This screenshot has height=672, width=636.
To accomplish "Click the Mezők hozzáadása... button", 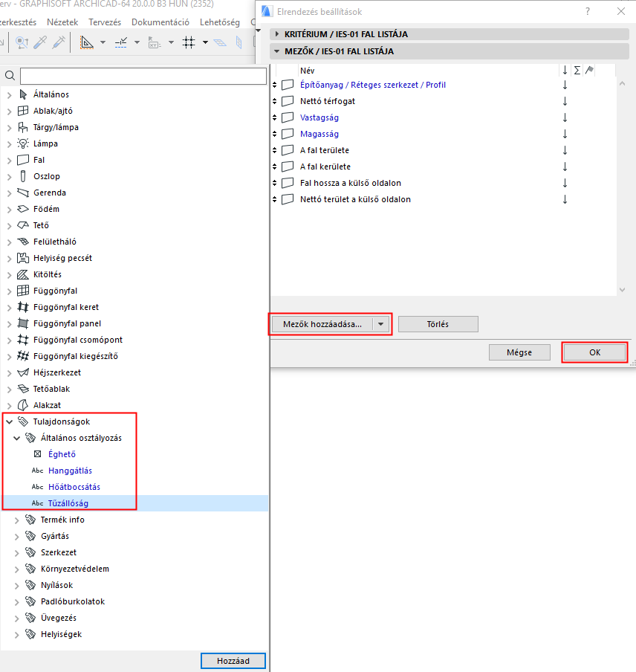I will click(322, 324).
